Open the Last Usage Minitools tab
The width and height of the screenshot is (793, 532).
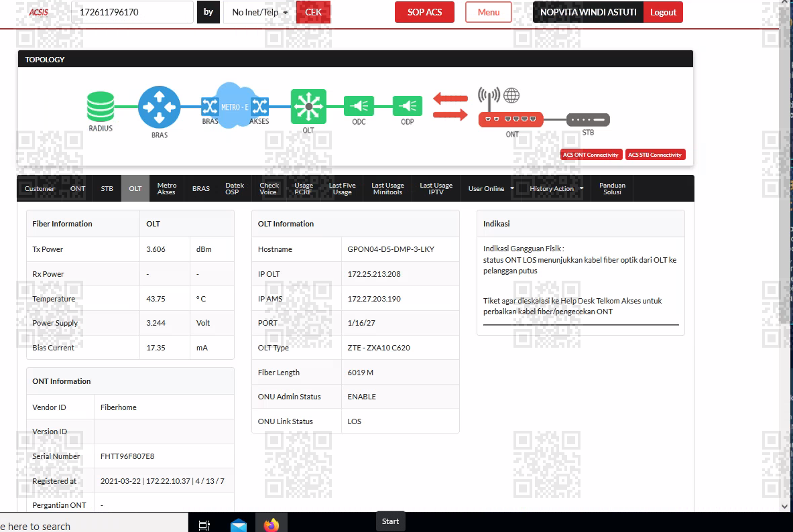pos(387,189)
